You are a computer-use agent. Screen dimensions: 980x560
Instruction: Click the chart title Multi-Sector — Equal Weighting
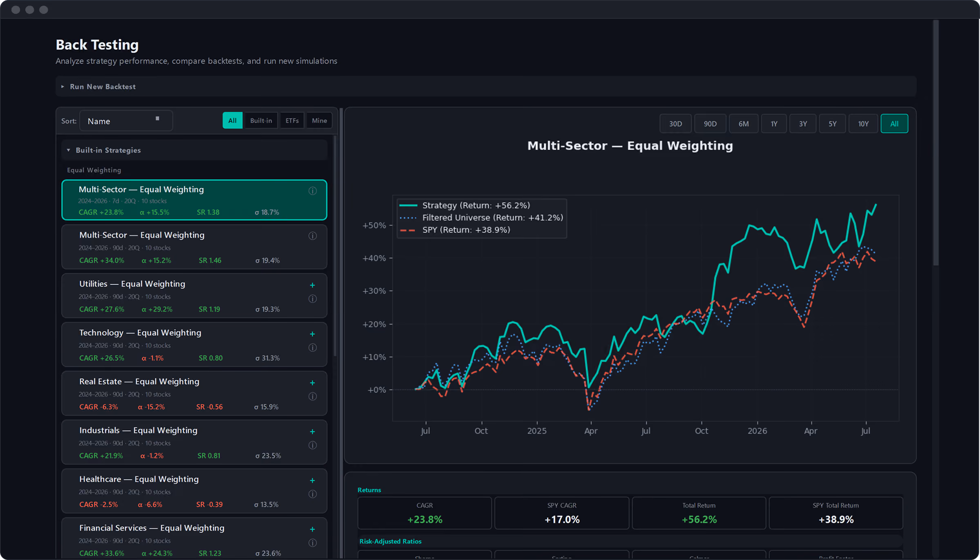point(630,146)
